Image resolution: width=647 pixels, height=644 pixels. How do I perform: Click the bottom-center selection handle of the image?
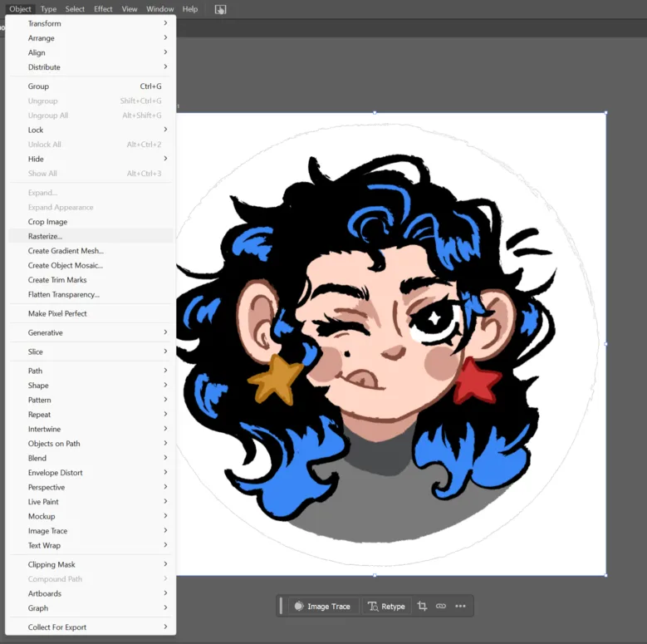[375, 575]
